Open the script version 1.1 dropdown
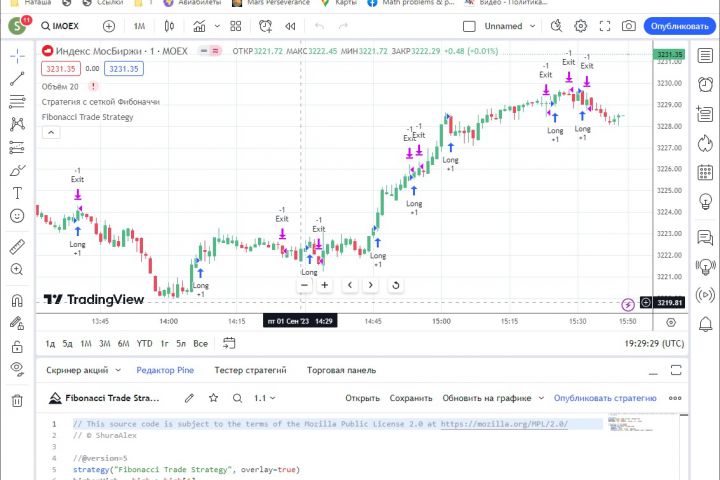720x480 pixels. click(x=264, y=398)
